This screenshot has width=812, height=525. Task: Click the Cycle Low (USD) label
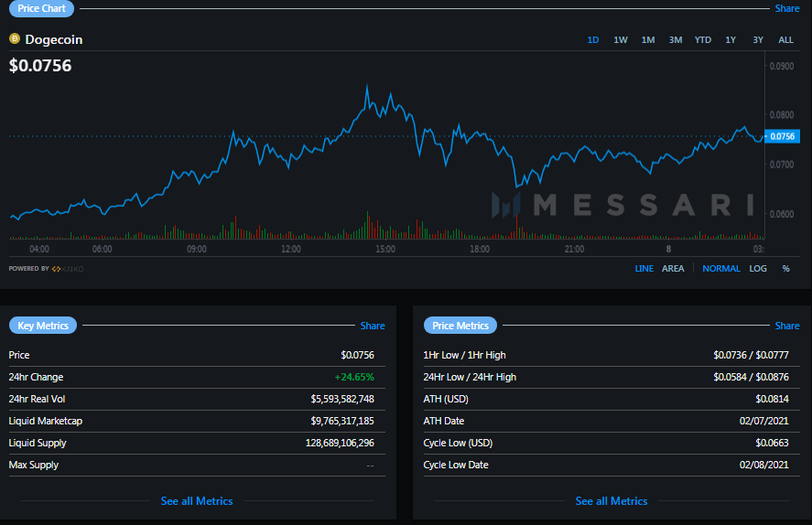pos(458,443)
